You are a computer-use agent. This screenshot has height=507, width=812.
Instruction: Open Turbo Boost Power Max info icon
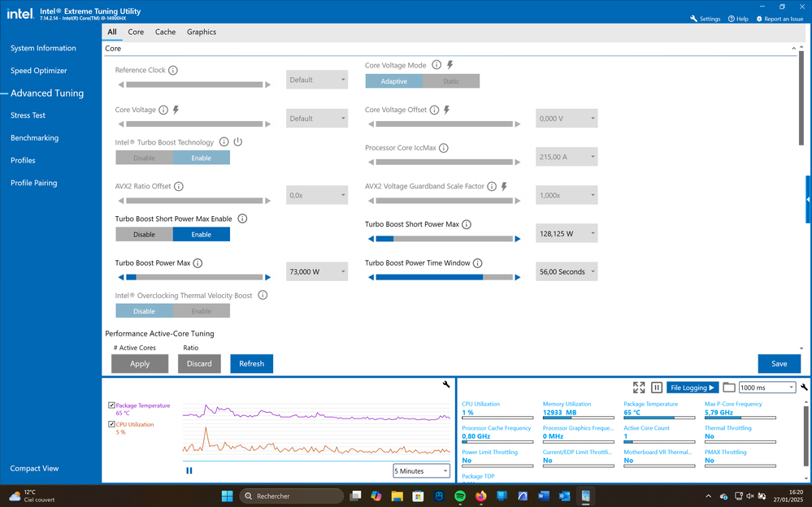198,263
